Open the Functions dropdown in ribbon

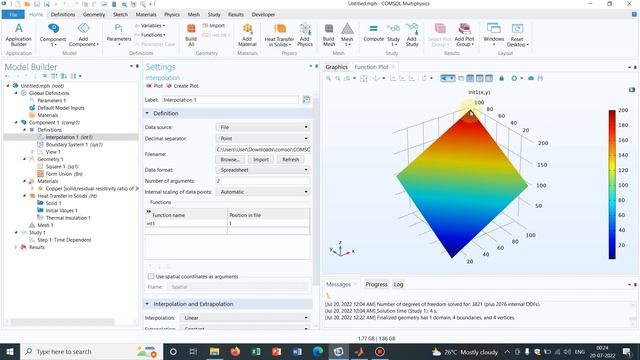click(150, 35)
